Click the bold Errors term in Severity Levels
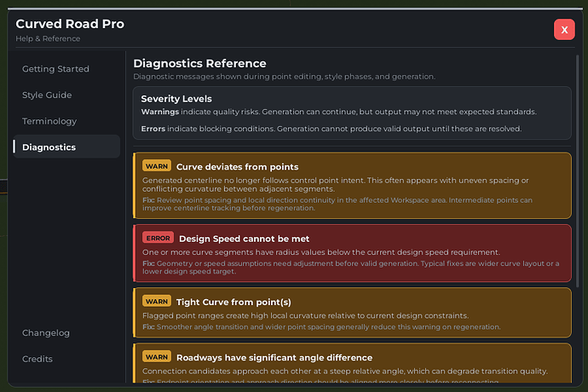The height and width of the screenshot is (392, 588). coord(156,129)
